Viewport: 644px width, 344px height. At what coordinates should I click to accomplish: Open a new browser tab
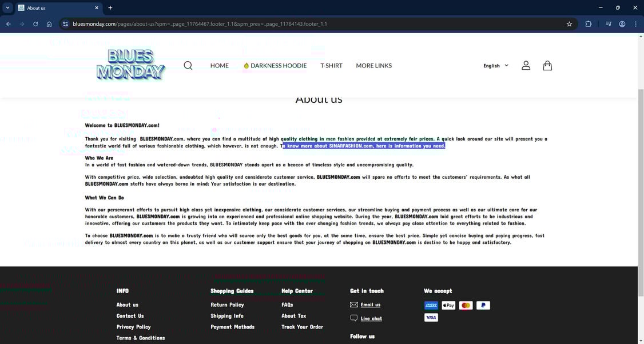(x=110, y=8)
